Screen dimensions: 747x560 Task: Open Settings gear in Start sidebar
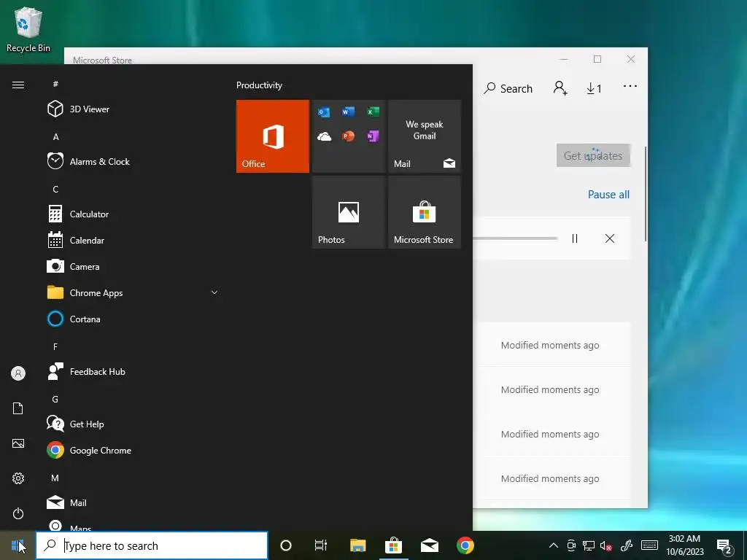tap(18, 478)
